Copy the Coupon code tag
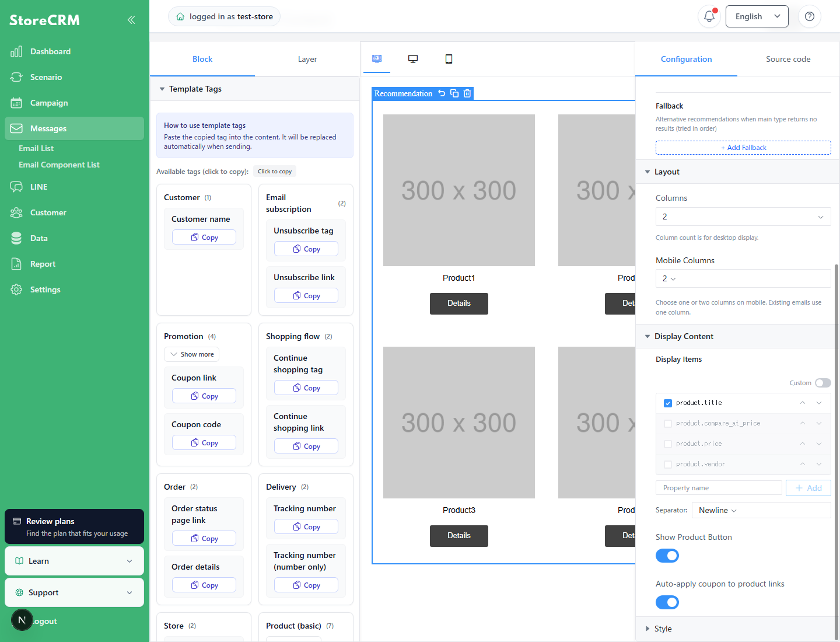Viewport: 840px width, 642px height. pos(204,442)
